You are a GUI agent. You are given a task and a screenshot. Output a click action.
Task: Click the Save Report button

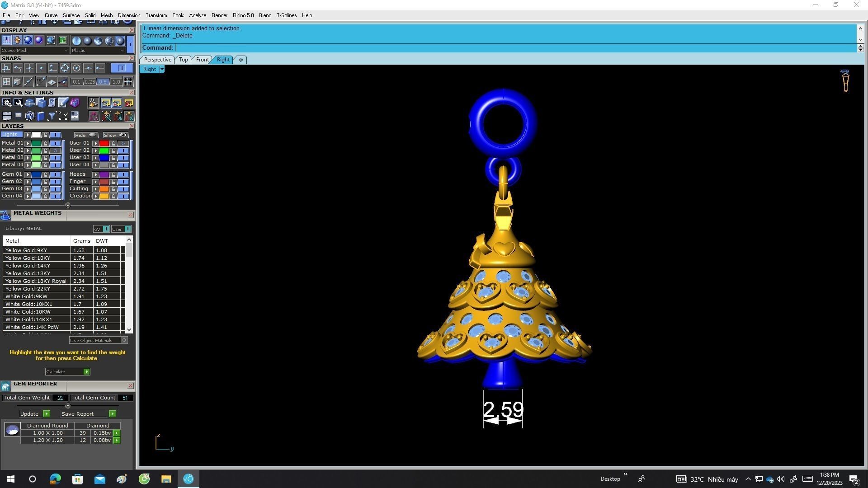pyautogui.click(x=88, y=414)
